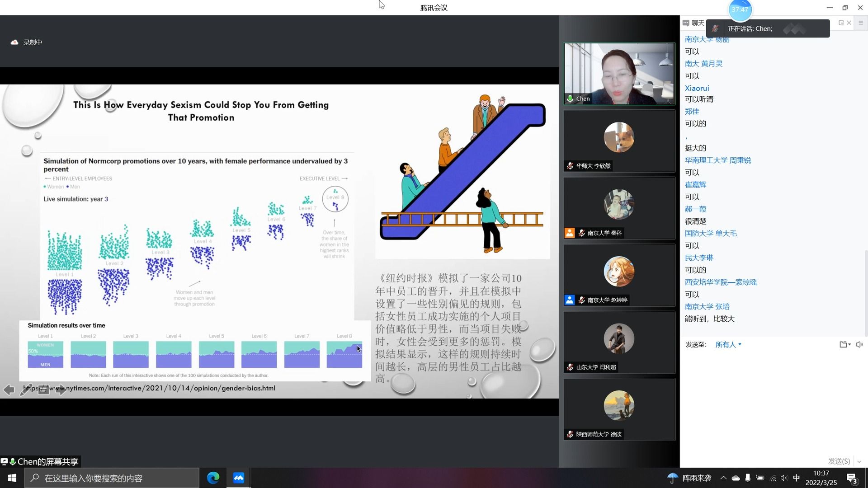Click muted mic icon next to 华师大 李欣然
Screen dimensions: 868x488
click(570, 166)
